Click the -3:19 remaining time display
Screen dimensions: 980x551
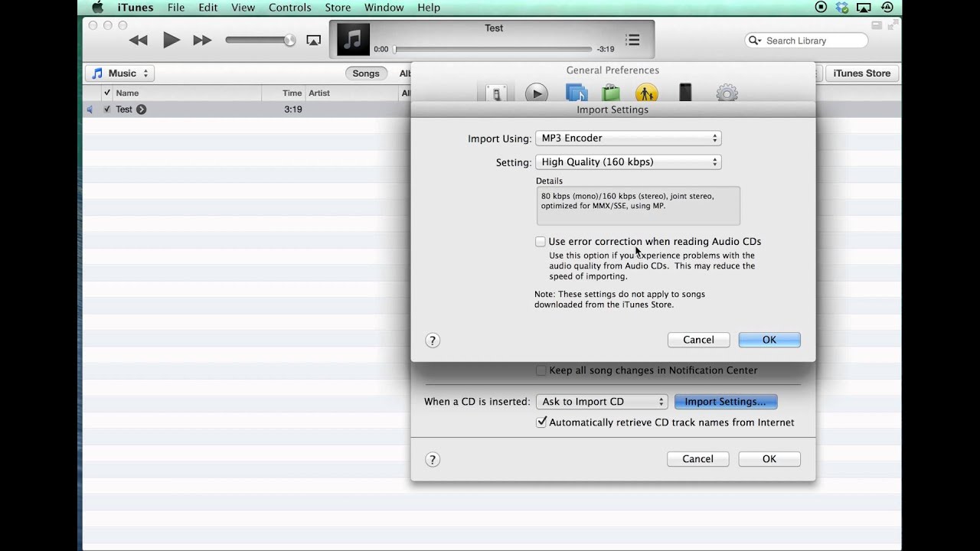tap(606, 49)
